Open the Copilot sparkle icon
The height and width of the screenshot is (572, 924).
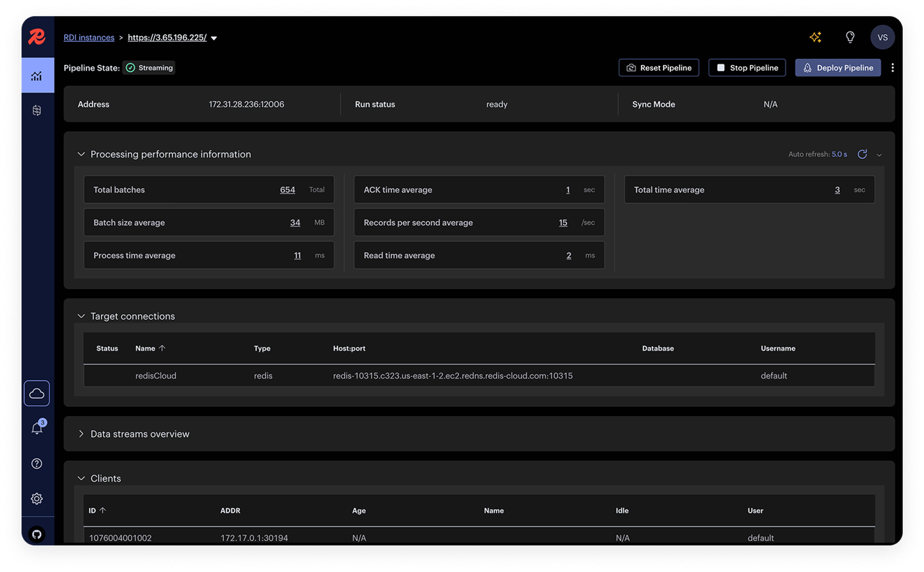click(815, 37)
